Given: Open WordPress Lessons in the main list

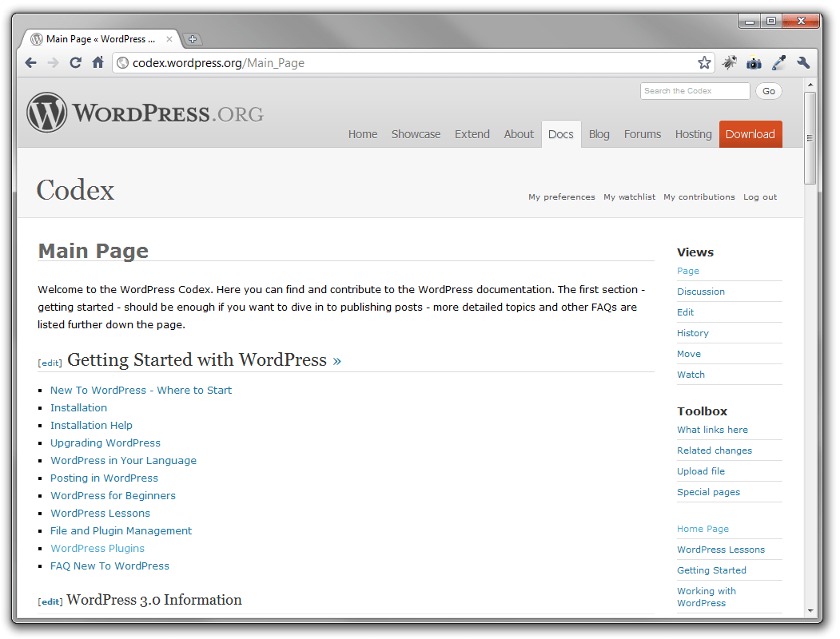Looking at the screenshot, I should pyautogui.click(x=100, y=514).
